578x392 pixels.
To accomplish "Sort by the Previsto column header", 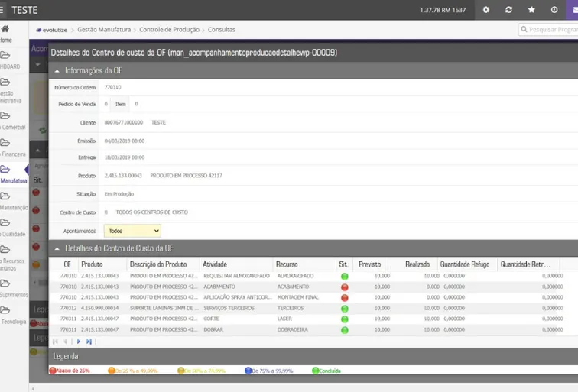I will [369, 264].
